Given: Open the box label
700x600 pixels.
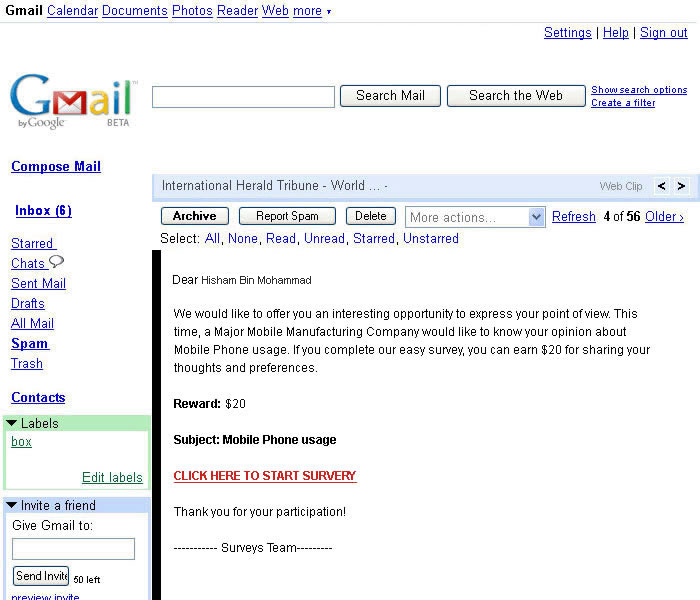Looking at the screenshot, I should pyautogui.click(x=21, y=442).
